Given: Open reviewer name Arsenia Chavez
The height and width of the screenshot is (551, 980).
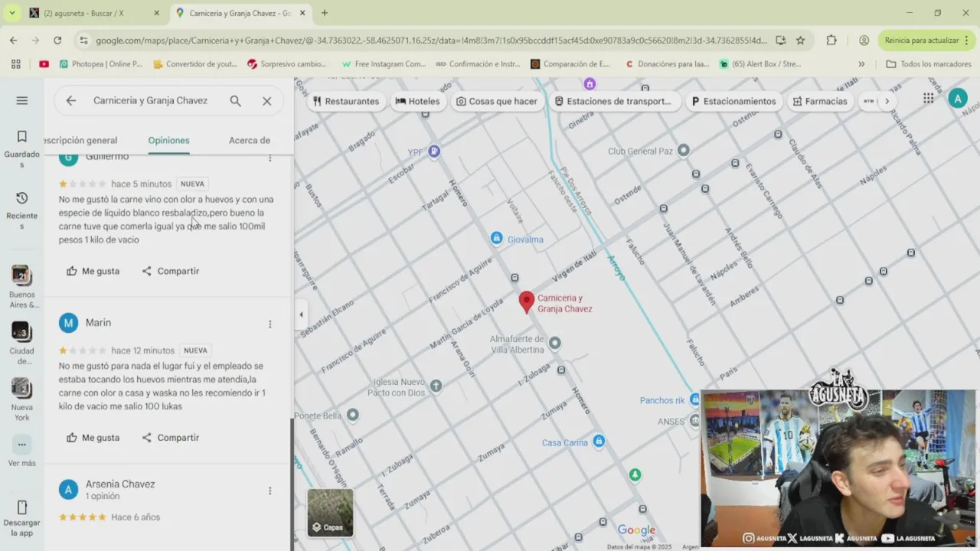Looking at the screenshot, I should pyautogui.click(x=120, y=484).
